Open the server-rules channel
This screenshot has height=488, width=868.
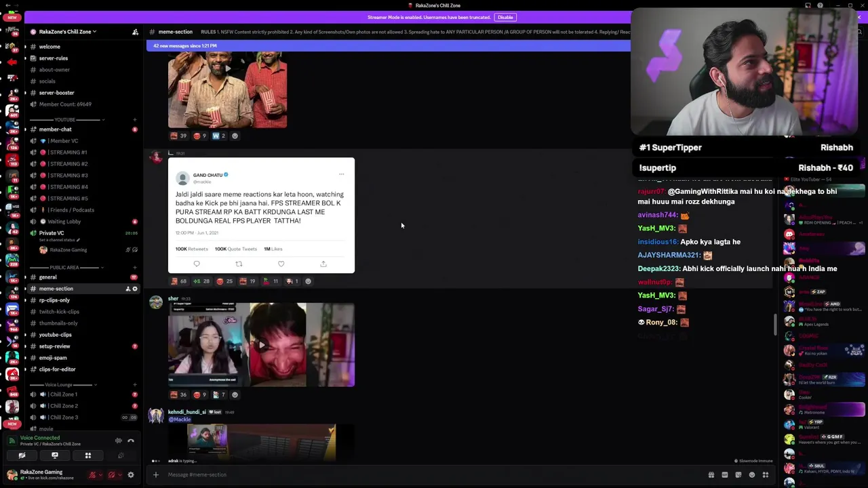[x=54, y=58]
